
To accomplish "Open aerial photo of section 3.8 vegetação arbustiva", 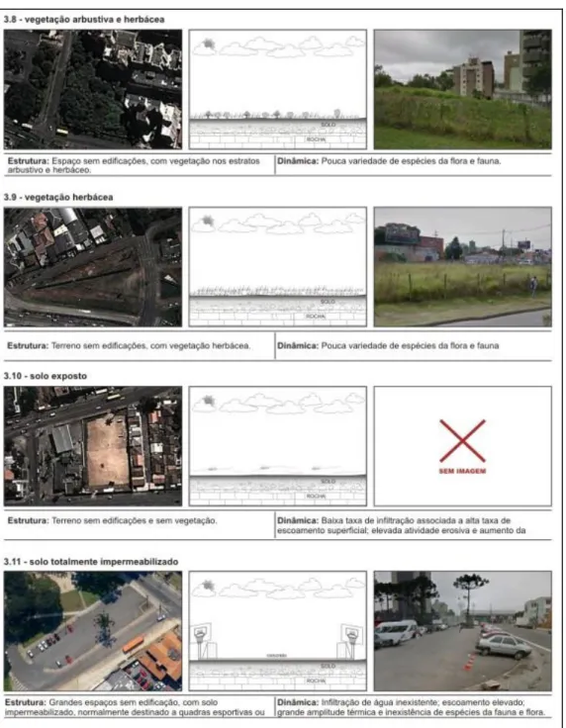I will [x=93, y=89].
